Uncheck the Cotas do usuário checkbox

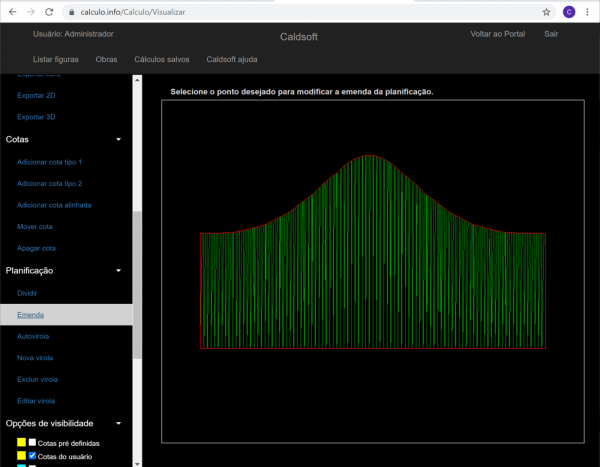pos(32,456)
